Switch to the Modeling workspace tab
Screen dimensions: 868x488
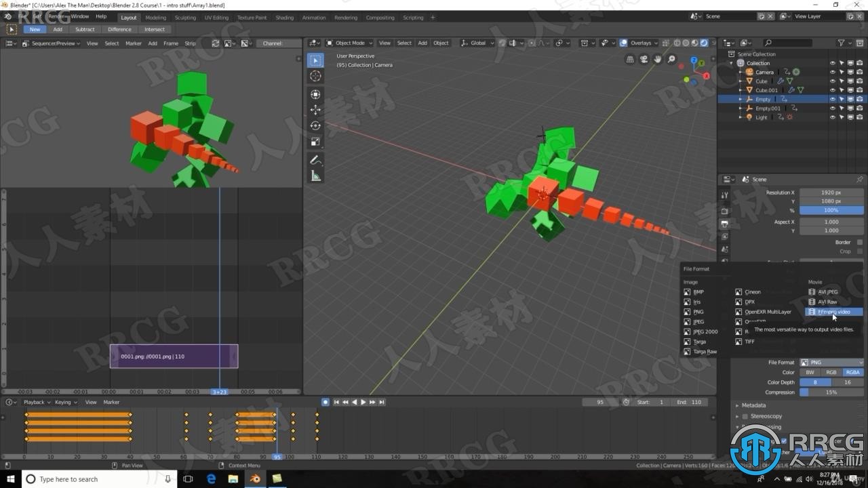(x=155, y=18)
